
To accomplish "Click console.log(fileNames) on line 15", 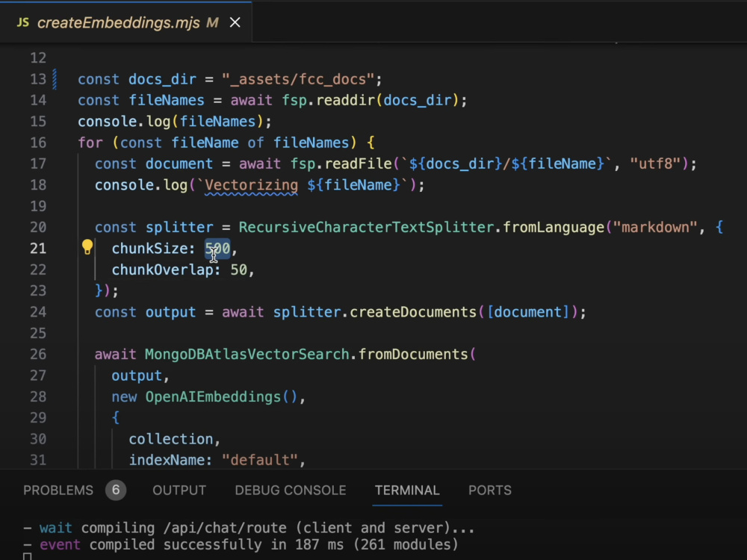I will coord(170,122).
